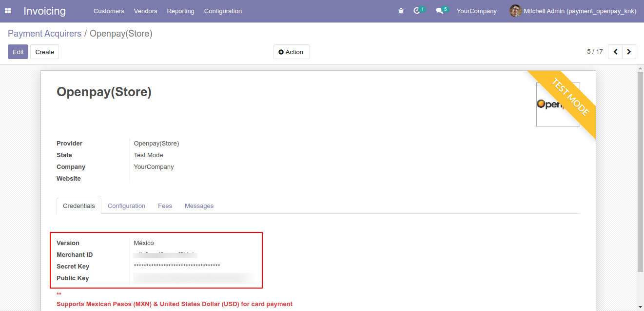Switch to the Messages tab
Viewport: 644px width, 311px height.
coord(199,206)
